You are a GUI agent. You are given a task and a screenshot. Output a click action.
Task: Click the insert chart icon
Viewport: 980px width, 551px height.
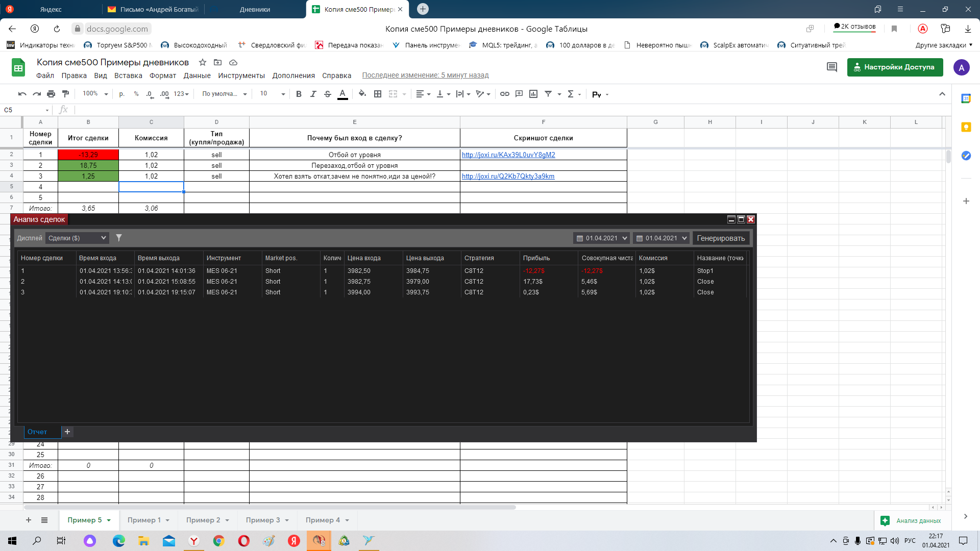tap(533, 94)
